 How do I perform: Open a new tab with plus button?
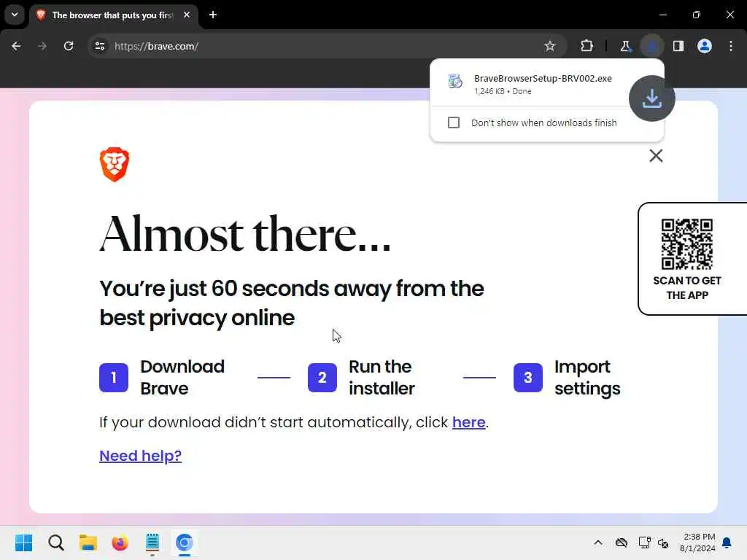pos(213,15)
